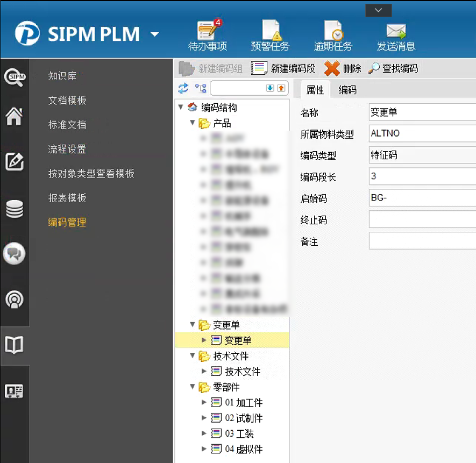Open the database stack sidebar icon
The image size is (476, 463).
click(x=15, y=209)
